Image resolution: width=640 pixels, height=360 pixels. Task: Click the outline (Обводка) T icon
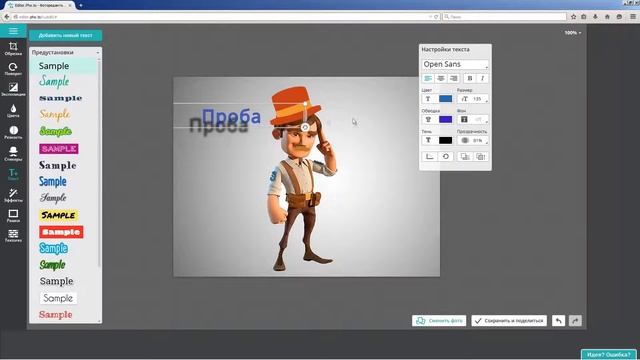[428, 120]
